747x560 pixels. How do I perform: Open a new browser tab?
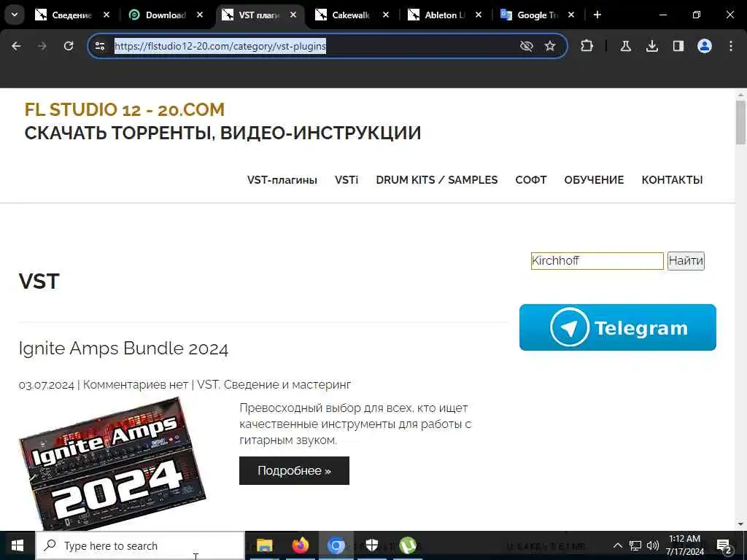597,15
